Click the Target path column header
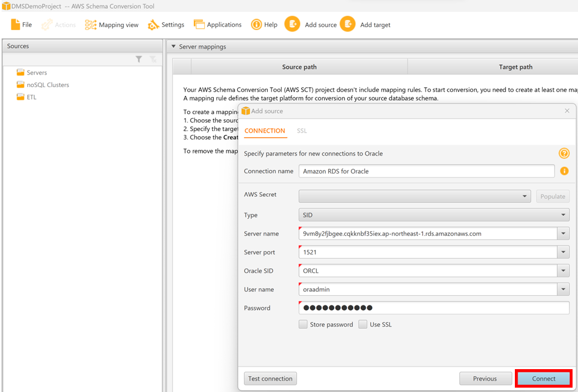The image size is (578, 392). (x=515, y=67)
